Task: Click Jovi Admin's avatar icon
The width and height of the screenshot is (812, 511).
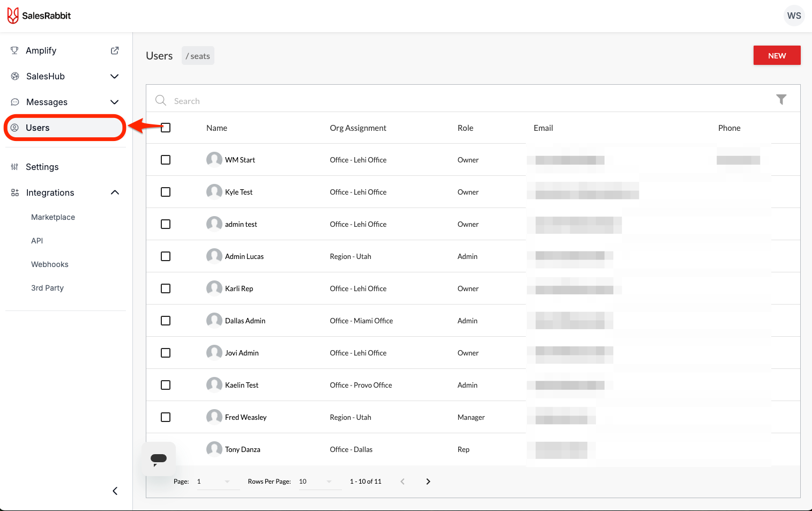Action: pos(214,353)
